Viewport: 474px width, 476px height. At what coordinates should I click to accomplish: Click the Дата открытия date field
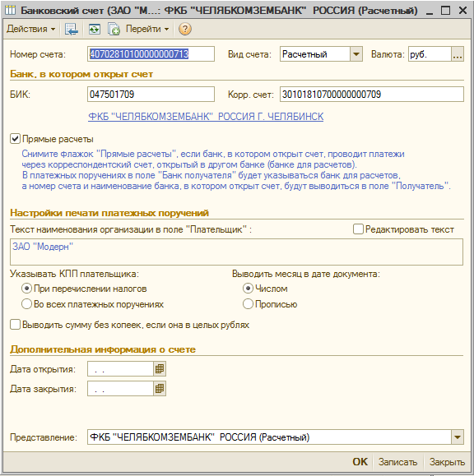click(120, 369)
